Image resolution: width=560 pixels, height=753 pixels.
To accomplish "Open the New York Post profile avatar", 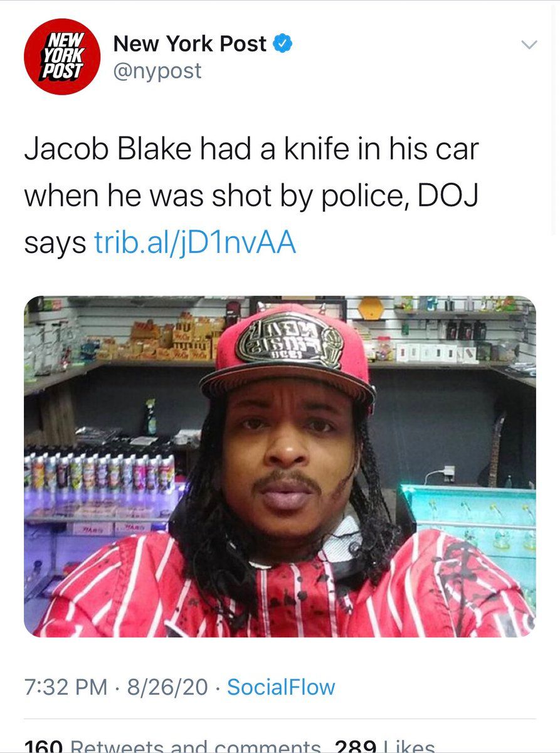I will click(x=62, y=56).
